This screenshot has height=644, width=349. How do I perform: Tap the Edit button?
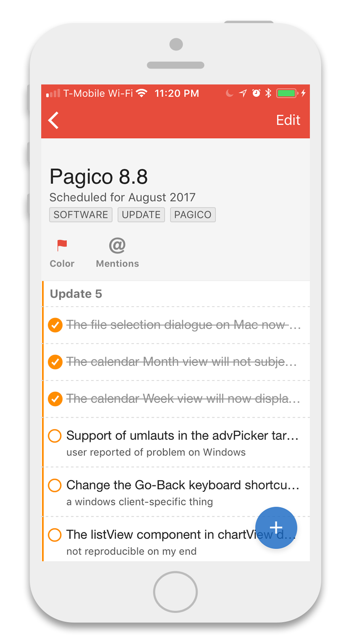288,120
